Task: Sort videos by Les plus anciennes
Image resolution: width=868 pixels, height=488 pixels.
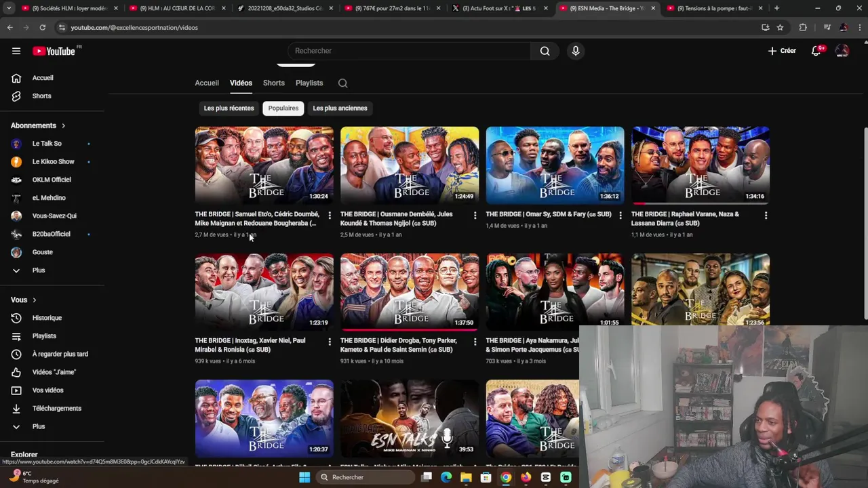Action: (x=340, y=108)
